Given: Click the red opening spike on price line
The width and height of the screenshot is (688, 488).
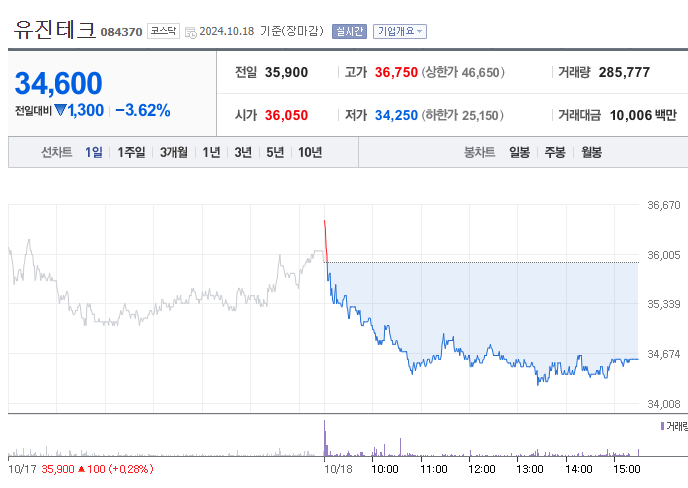Looking at the screenshot, I should pyautogui.click(x=326, y=240).
